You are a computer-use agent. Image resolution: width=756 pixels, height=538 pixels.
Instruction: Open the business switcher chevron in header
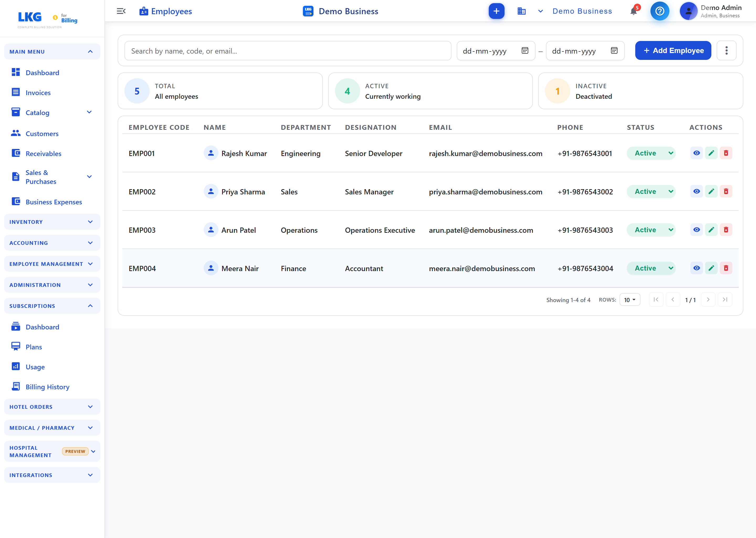point(540,11)
